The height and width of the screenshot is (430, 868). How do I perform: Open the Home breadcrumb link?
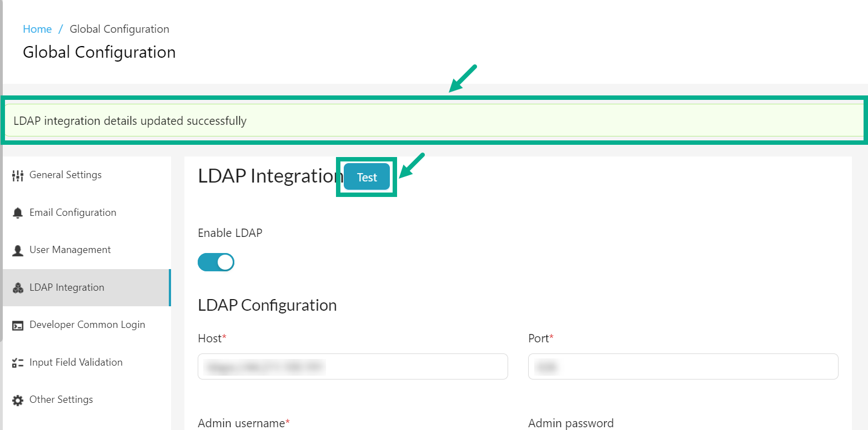click(x=37, y=29)
